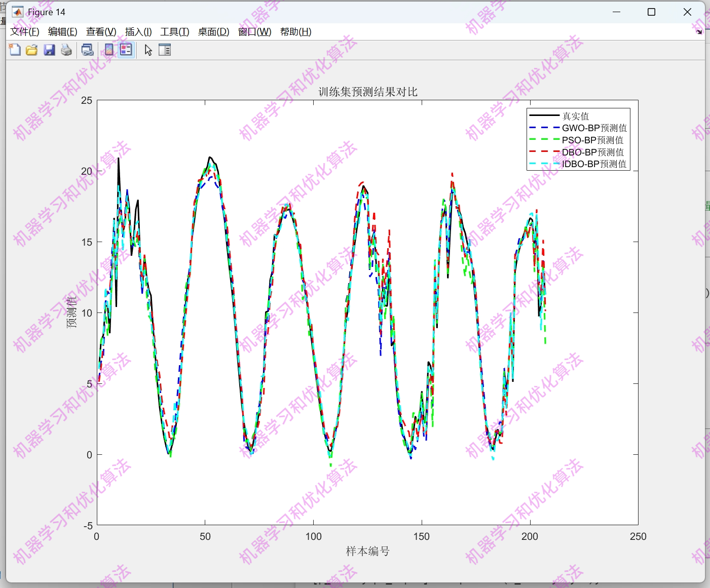Click the green dashed line sample in the legend

(544, 139)
